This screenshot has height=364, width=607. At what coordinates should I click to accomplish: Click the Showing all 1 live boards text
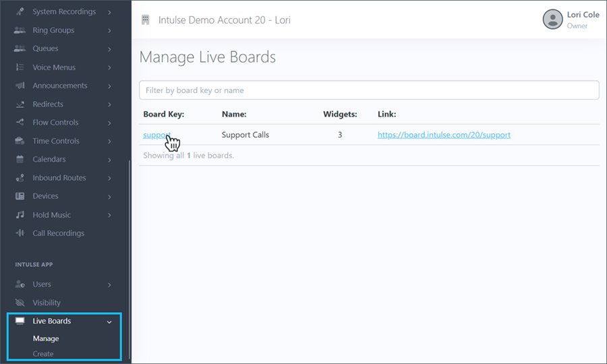[189, 156]
